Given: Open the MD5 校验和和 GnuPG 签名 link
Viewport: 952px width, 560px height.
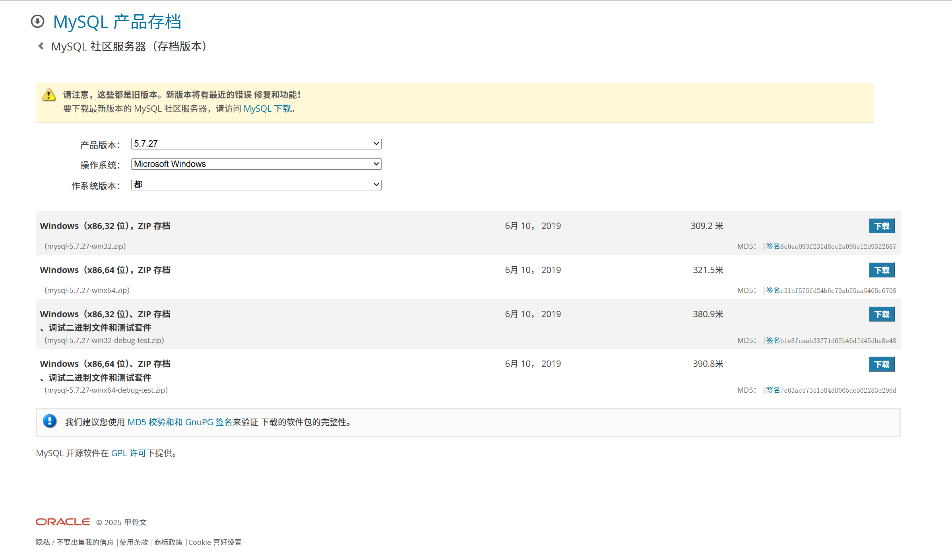Looking at the screenshot, I should point(180,422).
